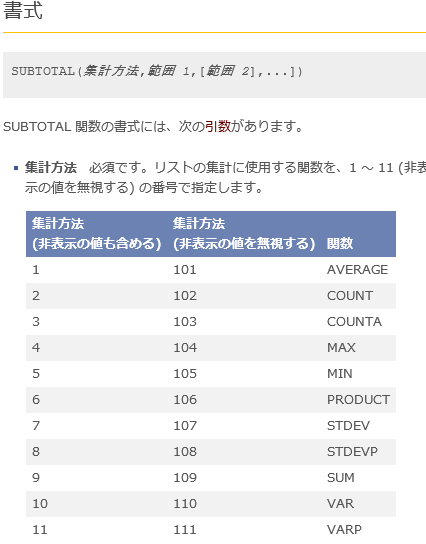Open the 引数 glossary link
The height and width of the screenshot is (544, 426).
[218, 126]
